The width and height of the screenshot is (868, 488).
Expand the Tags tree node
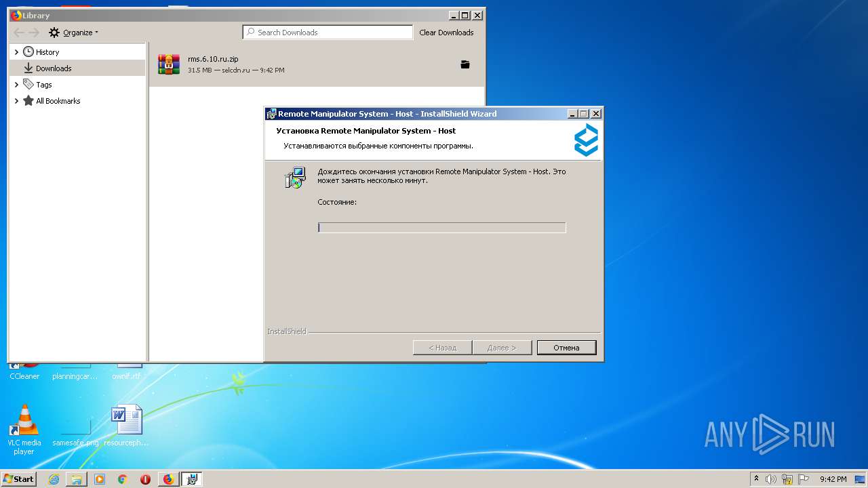(x=16, y=85)
